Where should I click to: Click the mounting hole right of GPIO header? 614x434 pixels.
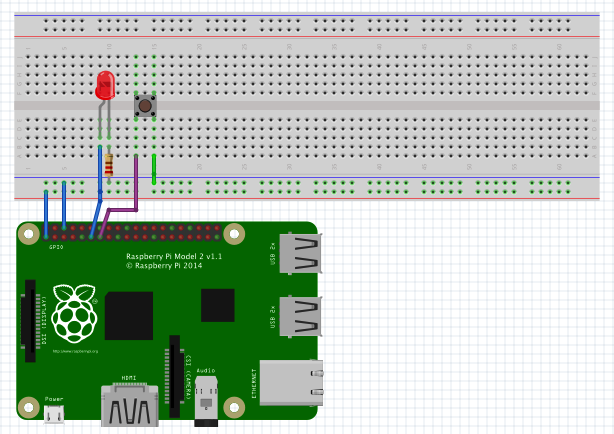point(234,234)
